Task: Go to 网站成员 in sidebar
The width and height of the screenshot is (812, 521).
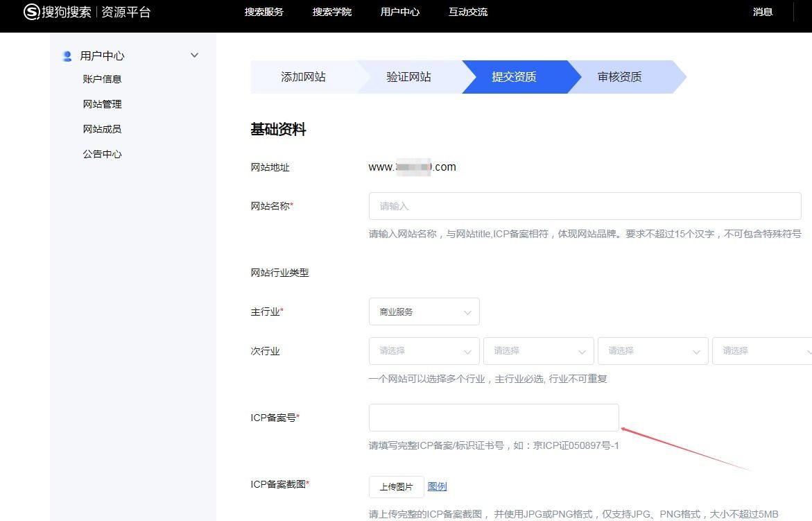Action: tap(102, 128)
